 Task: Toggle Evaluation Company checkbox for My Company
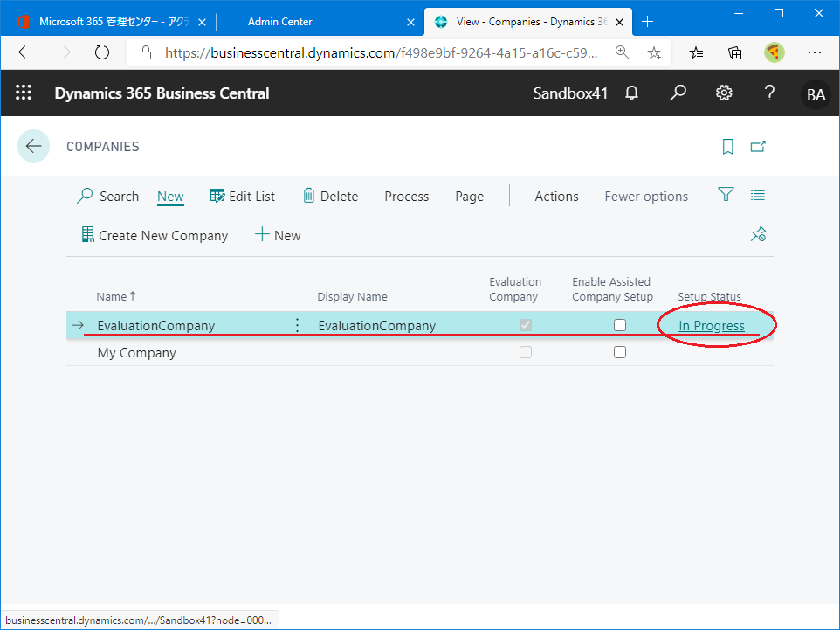coord(526,352)
